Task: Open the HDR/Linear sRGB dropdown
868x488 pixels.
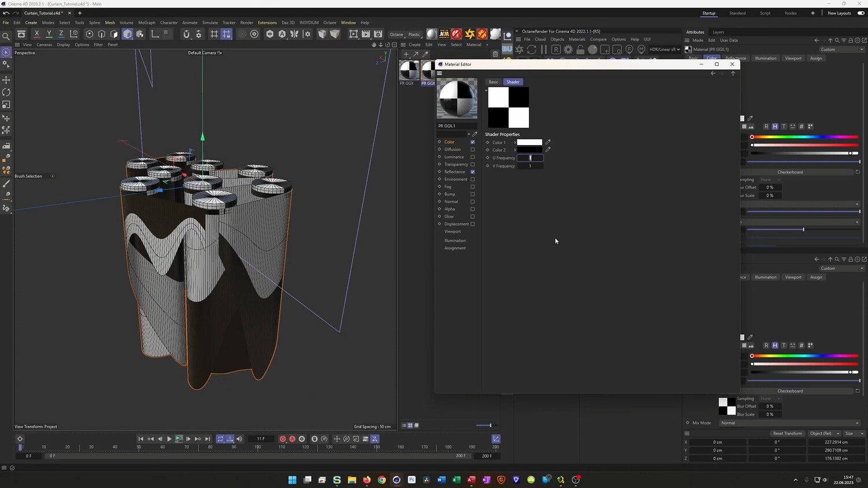Action: click(x=664, y=49)
